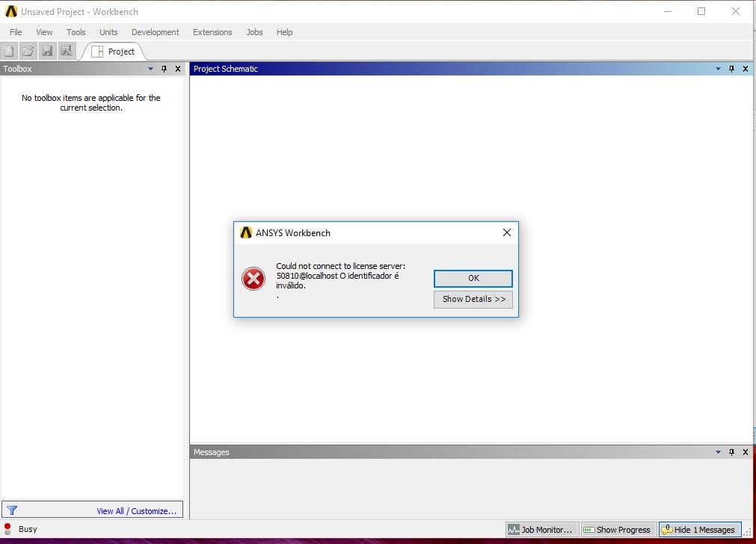Open View All / Customize link
Image resolution: width=756 pixels, height=544 pixels.
coord(136,511)
